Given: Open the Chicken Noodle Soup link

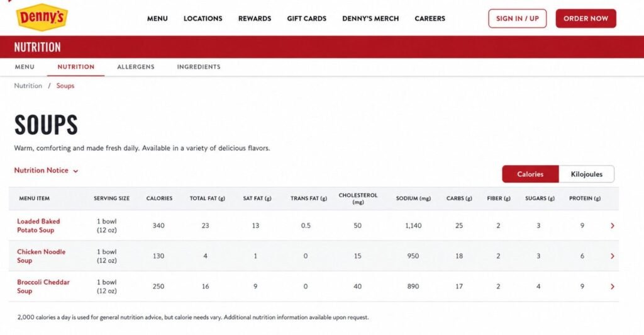Looking at the screenshot, I should pos(41,256).
